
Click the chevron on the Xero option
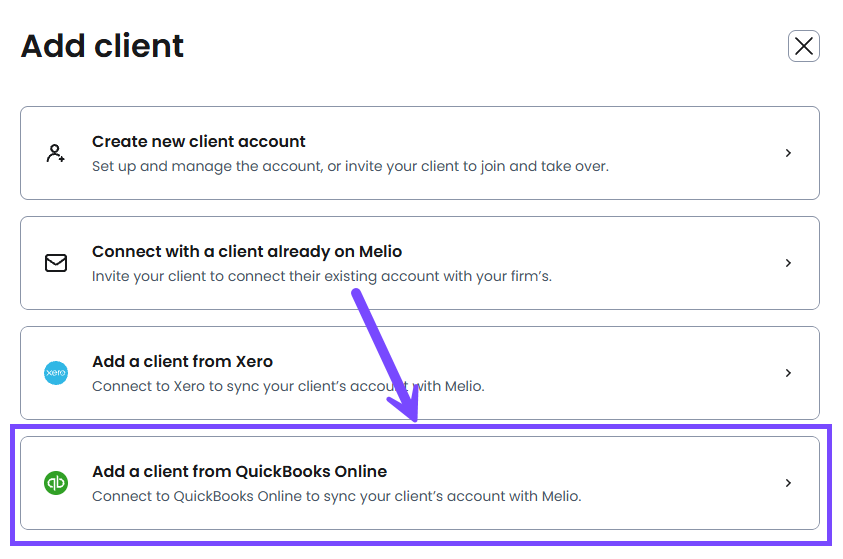pyautogui.click(x=788, y=373)
